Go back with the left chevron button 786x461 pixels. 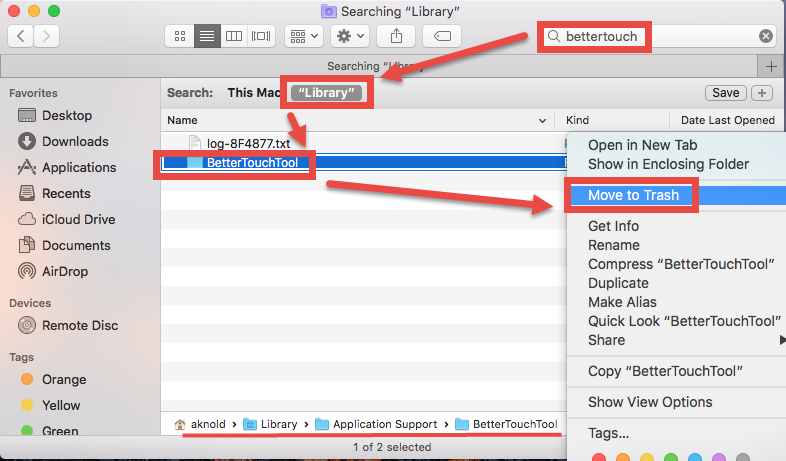(21, 36)
